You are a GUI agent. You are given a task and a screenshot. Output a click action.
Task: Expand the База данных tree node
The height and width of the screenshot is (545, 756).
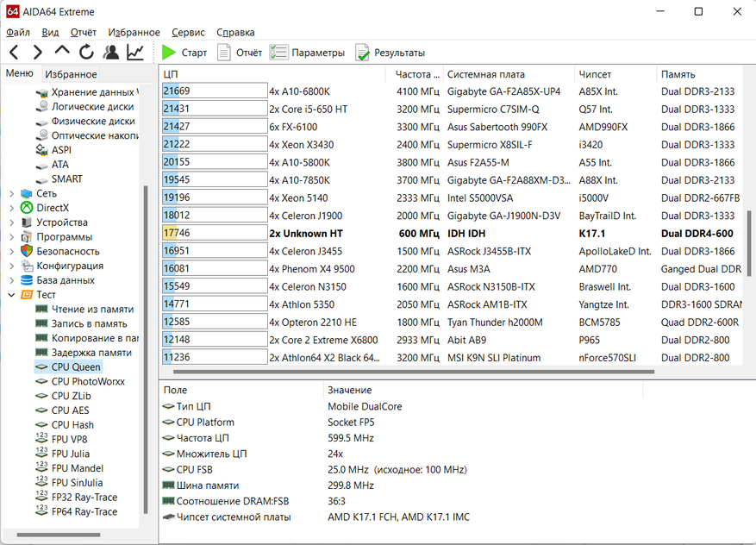point(11,280)
